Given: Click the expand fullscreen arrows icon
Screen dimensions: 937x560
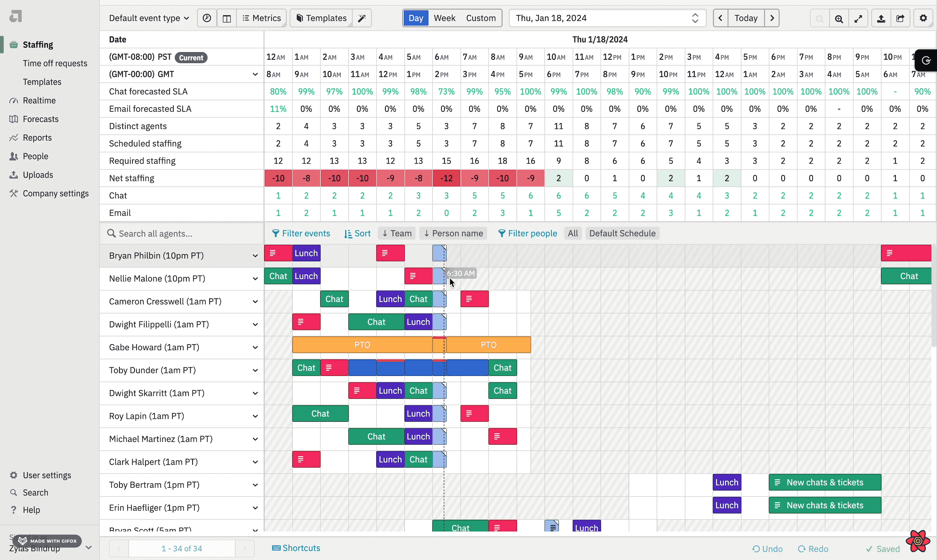Looking at the screenshot, I should pos(858,18).
